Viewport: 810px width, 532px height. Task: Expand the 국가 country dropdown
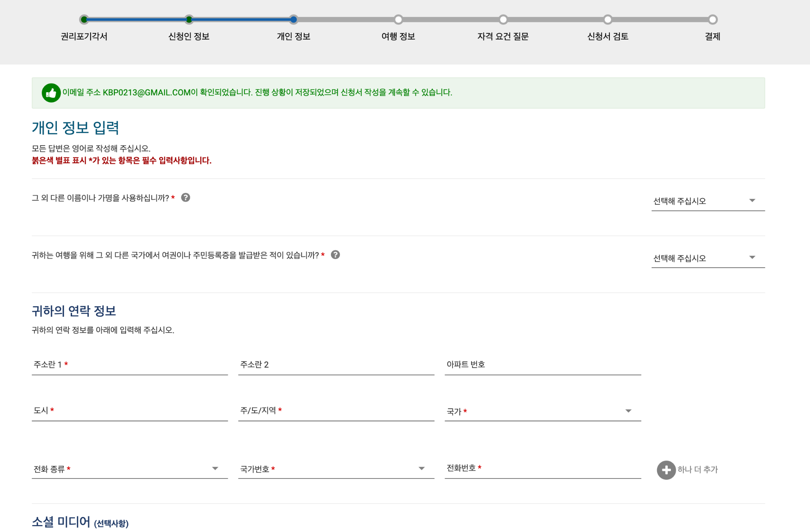click(x=542, y=411)
